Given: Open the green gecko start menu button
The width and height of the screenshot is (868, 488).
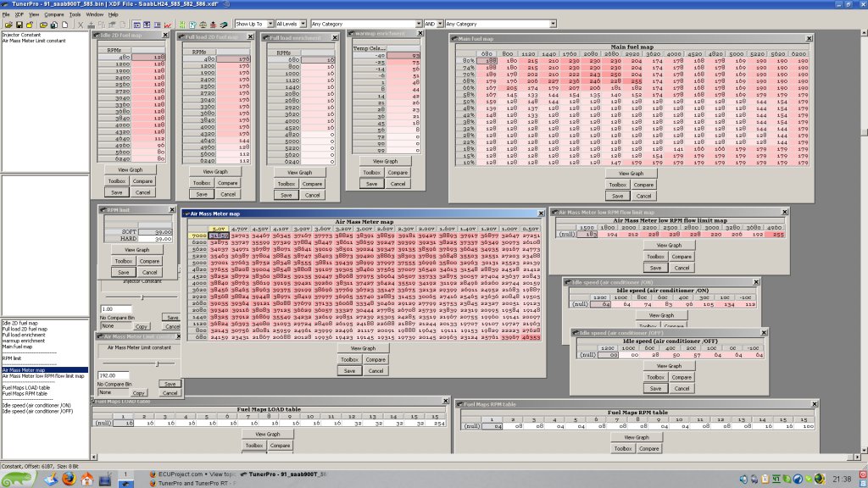Looking at the screenshot, I should 18,479.
